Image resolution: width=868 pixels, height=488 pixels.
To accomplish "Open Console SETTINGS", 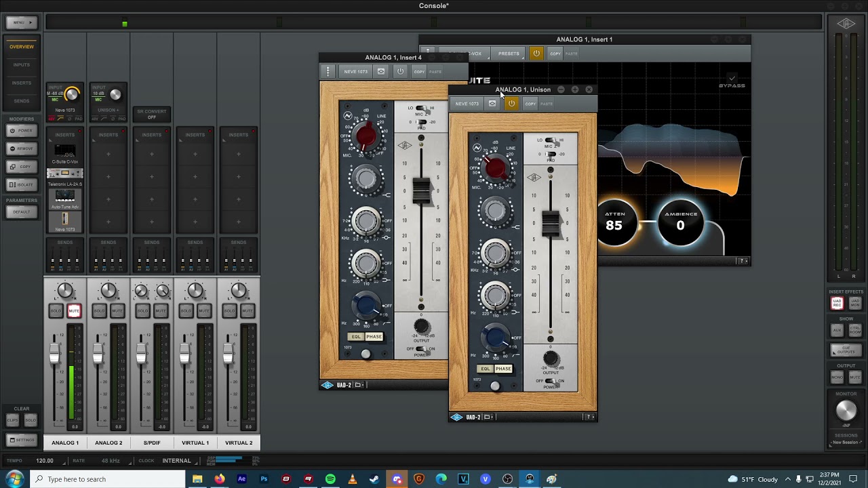I will point(22,440).
